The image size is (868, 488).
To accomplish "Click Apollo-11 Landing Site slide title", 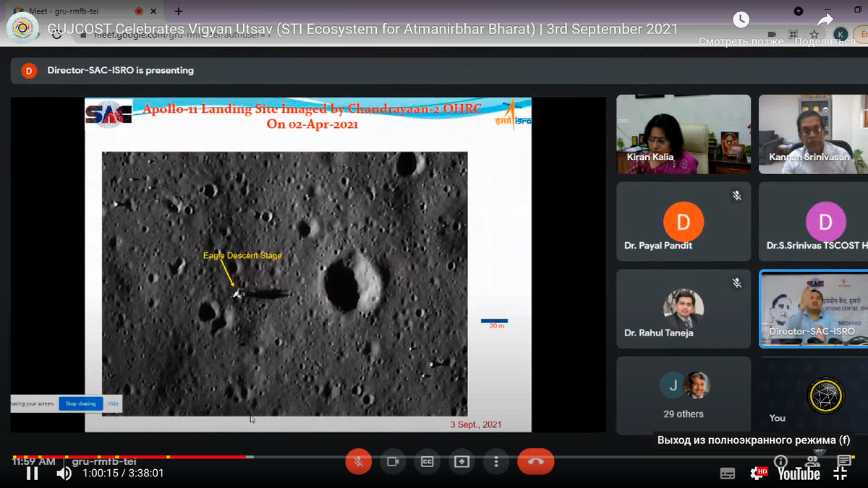I will point(312,116).
